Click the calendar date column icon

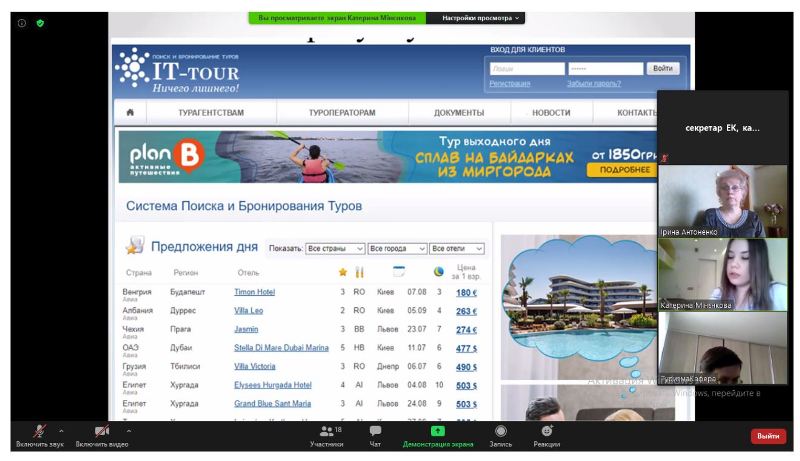pos(399,271)
